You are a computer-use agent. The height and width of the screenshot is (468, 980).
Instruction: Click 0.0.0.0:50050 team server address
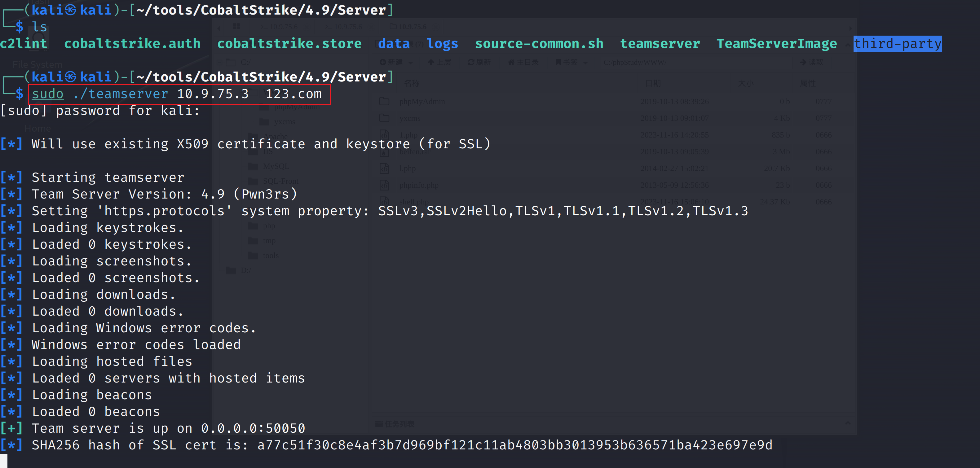(x=253, y=428)
